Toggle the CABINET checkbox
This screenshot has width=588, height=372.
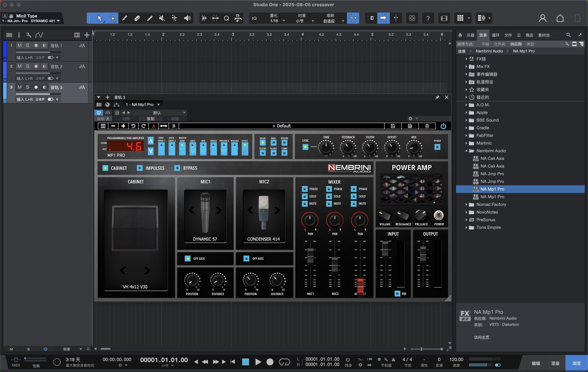point(105,168)
